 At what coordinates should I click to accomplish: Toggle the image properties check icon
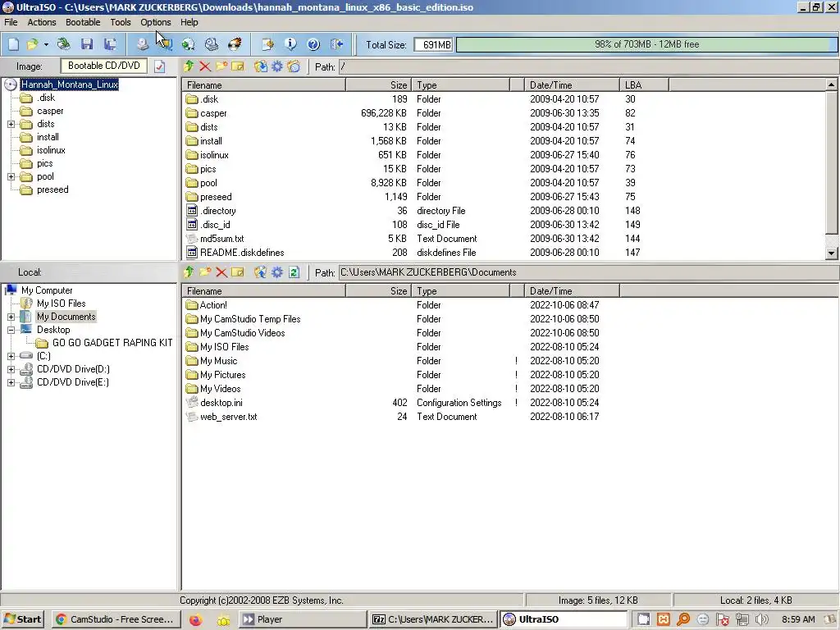coord(159,66)
